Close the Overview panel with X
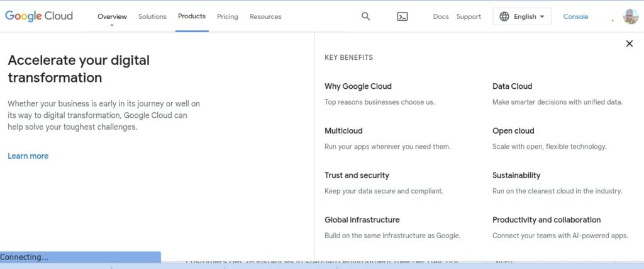This screenshot has height=269, width=644. (629, 43)
